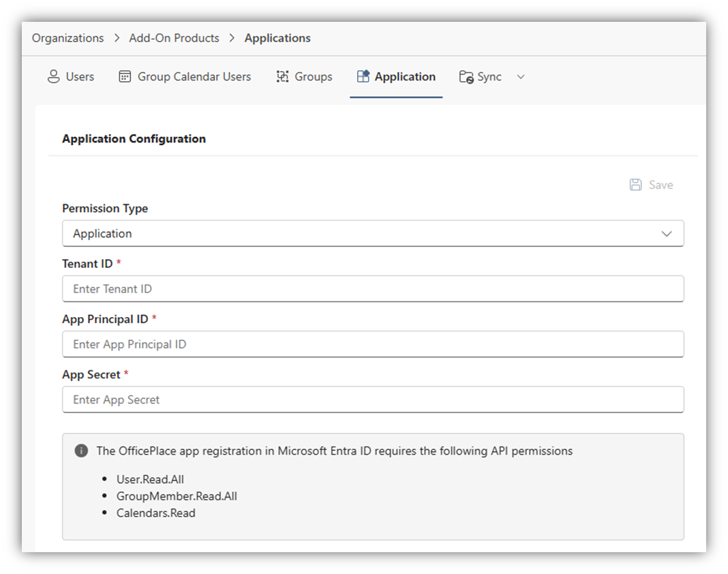
Task: Click the calendar icon beside Group Calendar Users
Action: pos(125,77)
